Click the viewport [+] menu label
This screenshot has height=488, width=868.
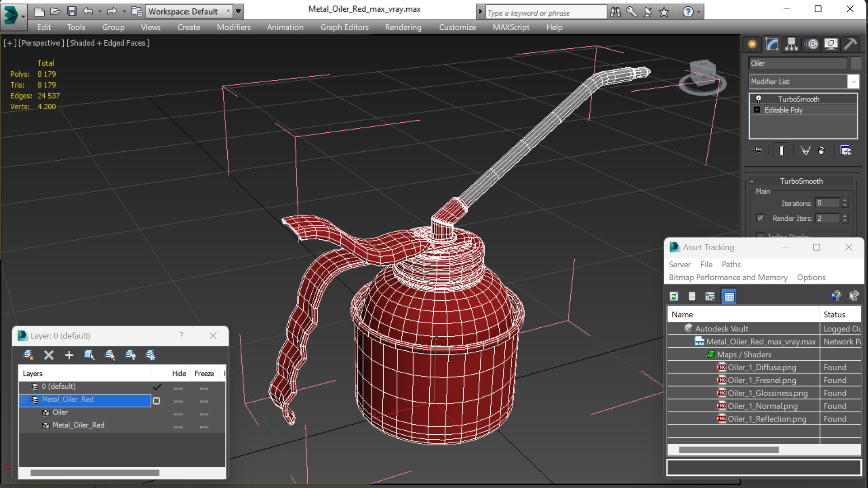click(x=10, y=43)
